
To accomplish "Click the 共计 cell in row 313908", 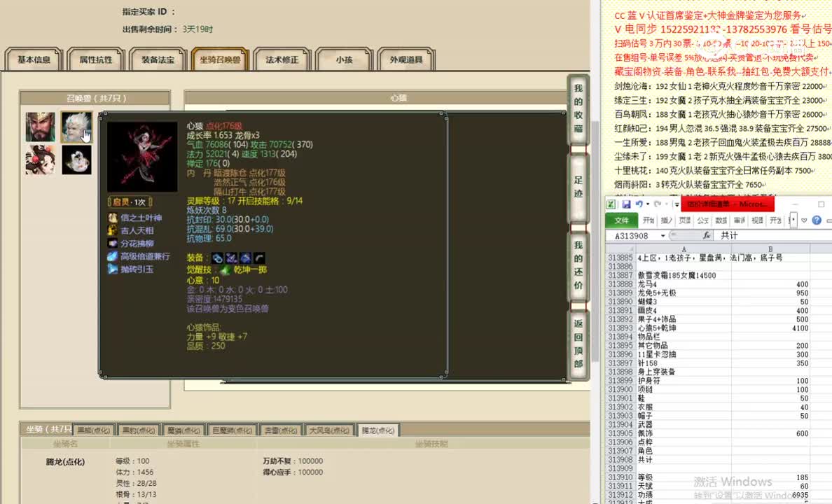I will pyautogui.click(x=684, y=459).
